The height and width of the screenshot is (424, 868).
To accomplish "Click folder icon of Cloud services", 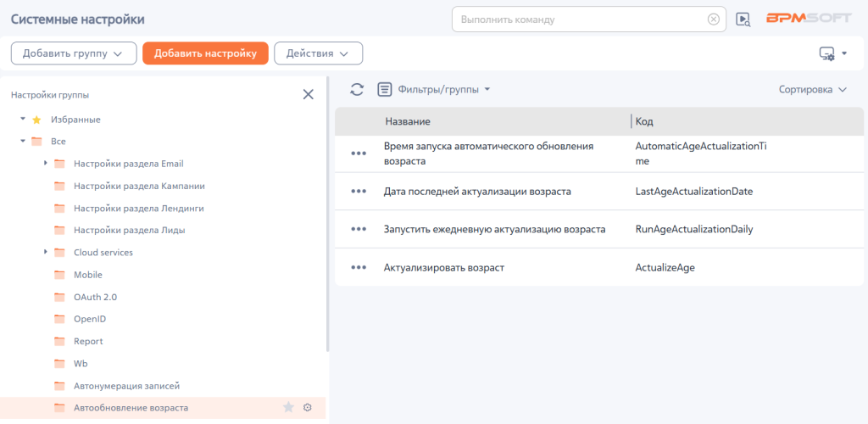I will pos(59,253).
